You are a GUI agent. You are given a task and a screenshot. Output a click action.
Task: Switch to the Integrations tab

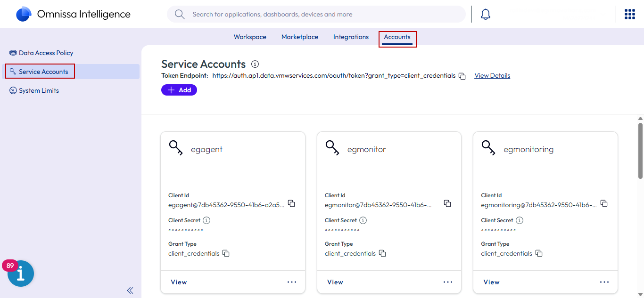point(351,37)
